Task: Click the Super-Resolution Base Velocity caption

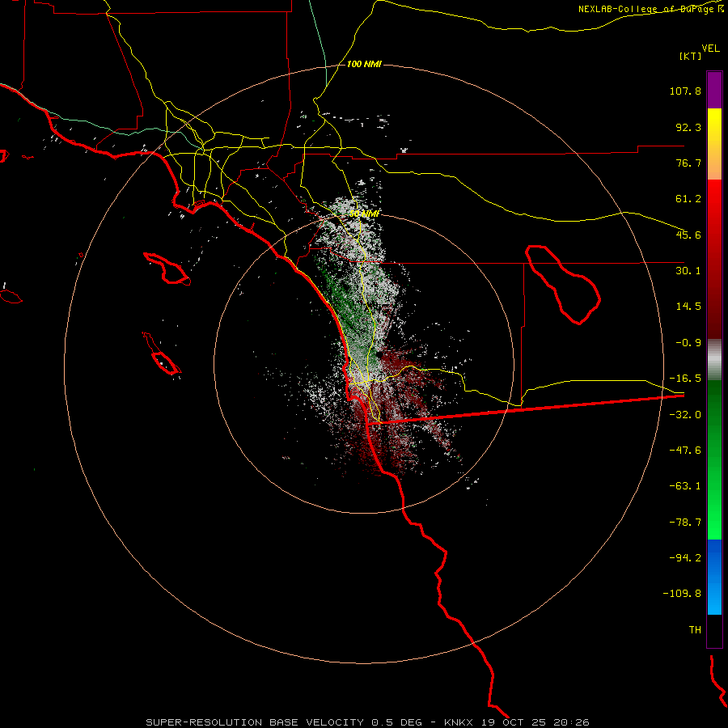Action: pos(368,722)
